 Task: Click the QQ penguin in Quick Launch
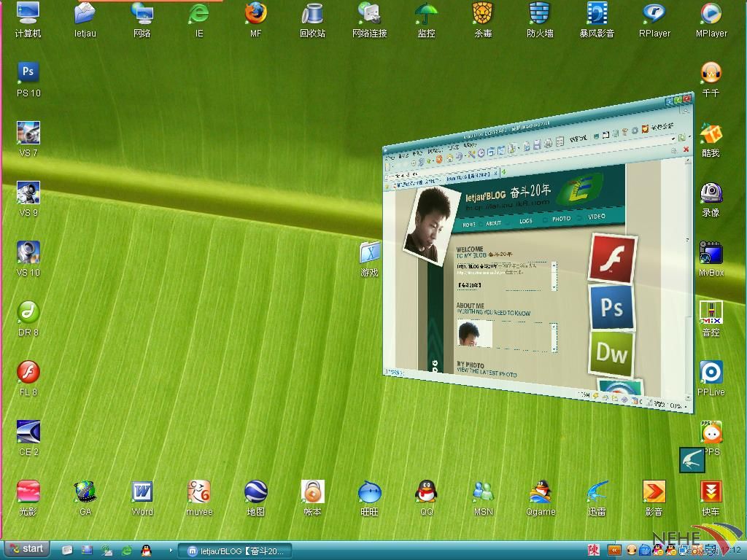[x=146, y=551]
